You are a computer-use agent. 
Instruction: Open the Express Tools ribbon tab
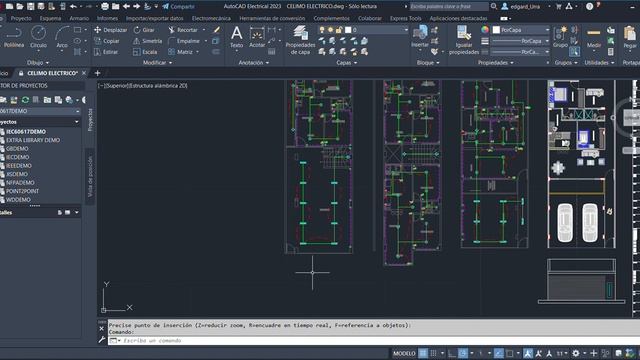[x=405, y=18]
